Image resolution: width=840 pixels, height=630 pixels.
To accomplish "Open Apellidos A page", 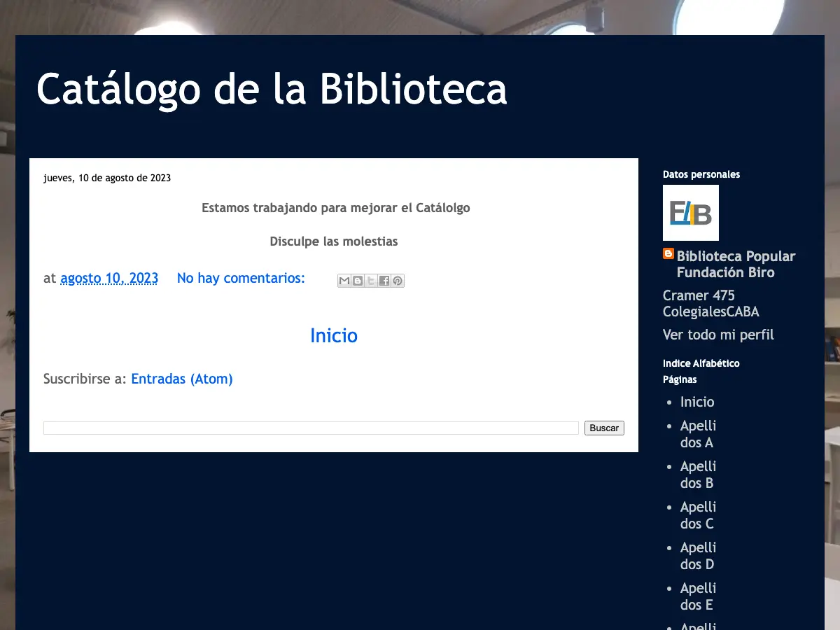I will pos(698,434).
